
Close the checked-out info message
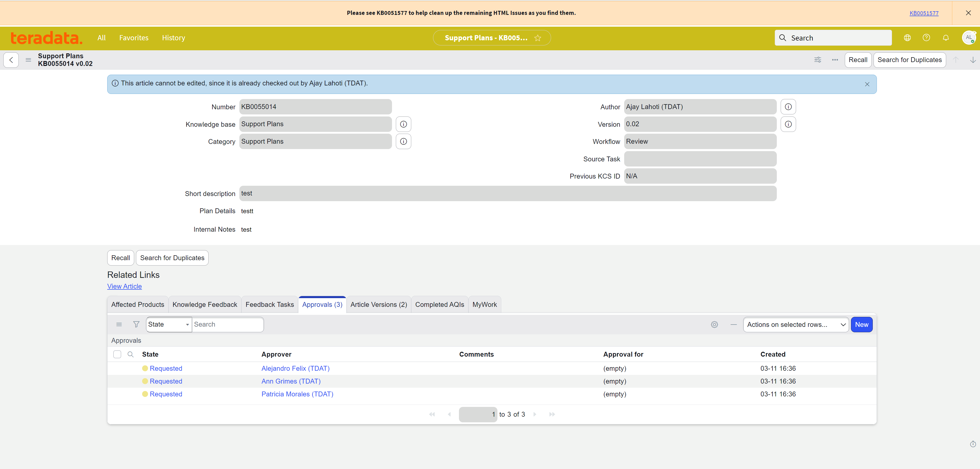pyautogui.click(x=867, y=84)
